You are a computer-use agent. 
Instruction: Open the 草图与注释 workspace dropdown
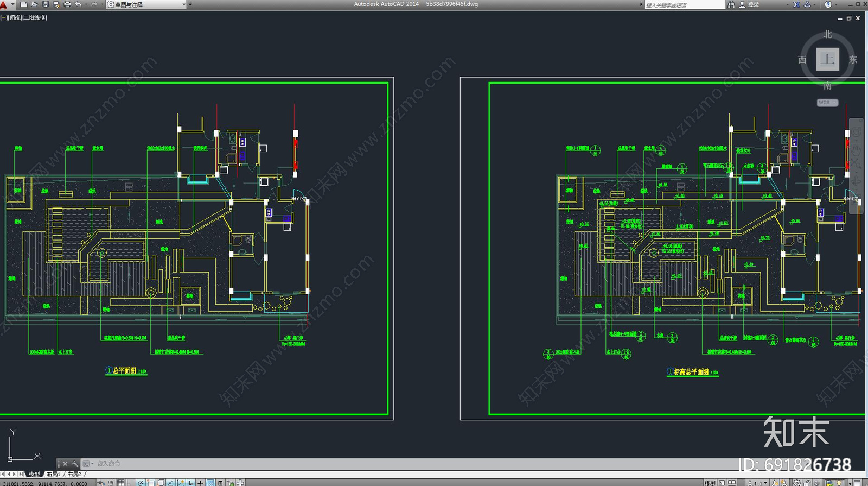pyautogui.click(x=146, y=4)
